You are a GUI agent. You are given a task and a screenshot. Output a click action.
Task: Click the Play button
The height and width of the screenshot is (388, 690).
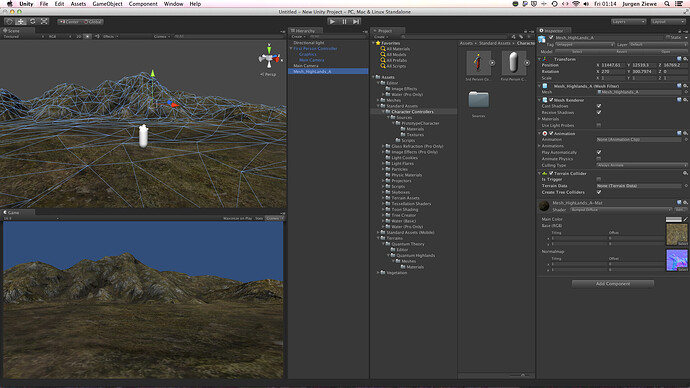tap(333, 21)
